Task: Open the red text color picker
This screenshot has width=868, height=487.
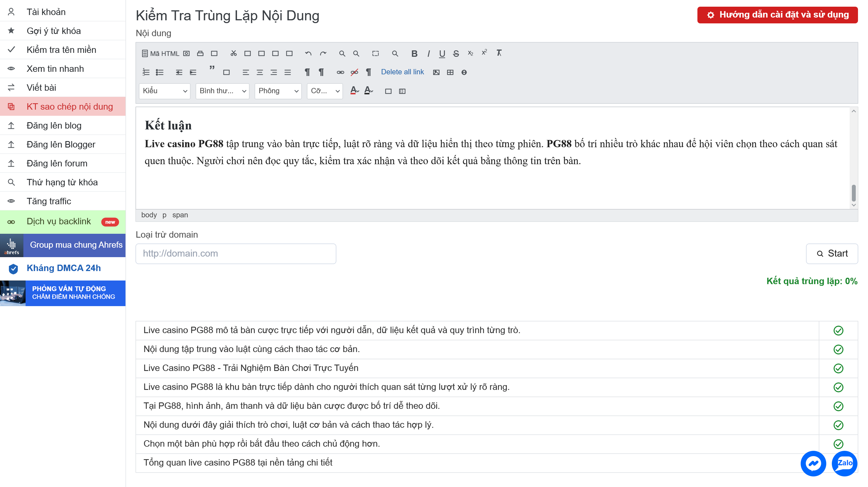Action: pyautogui.click(x=354, y=91)
